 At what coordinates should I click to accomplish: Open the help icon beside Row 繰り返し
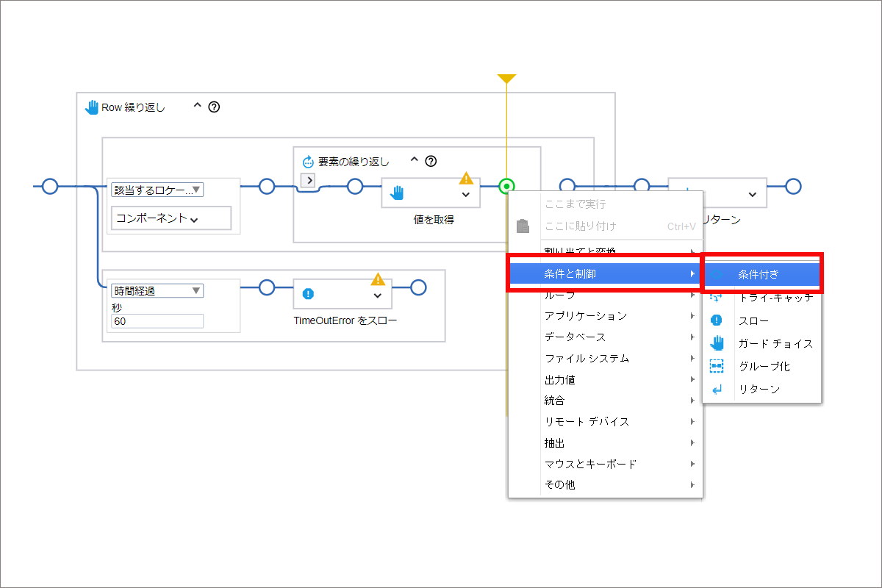pyautogui.click(x=214, y=107)
